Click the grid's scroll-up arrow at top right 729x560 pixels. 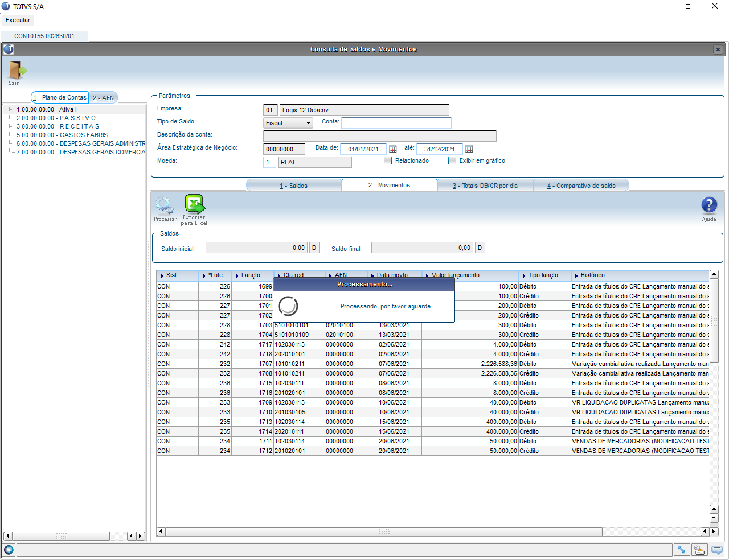pyautogui.click(x=714, y=275)
